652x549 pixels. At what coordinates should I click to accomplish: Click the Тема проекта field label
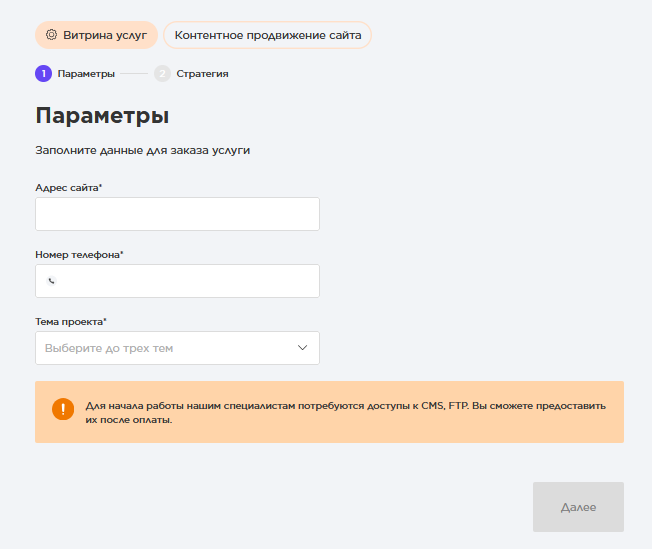coord(70,322)
